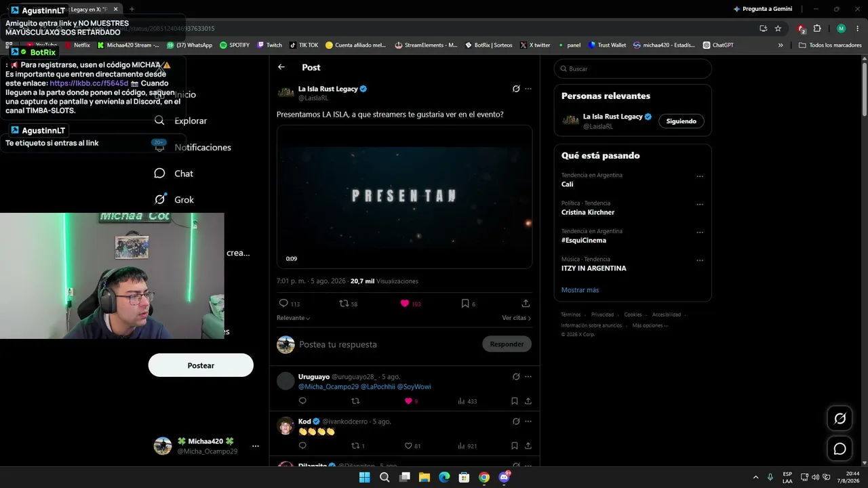The width and height of the screenshot is (868, 488).
Task: Repost Kod's comment
Action: [x=357, y=446]
